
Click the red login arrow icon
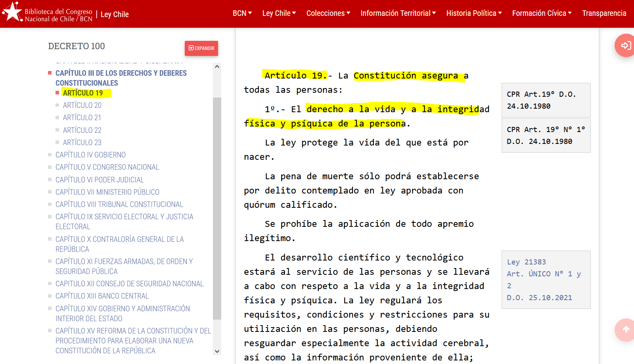pos(626,46)
